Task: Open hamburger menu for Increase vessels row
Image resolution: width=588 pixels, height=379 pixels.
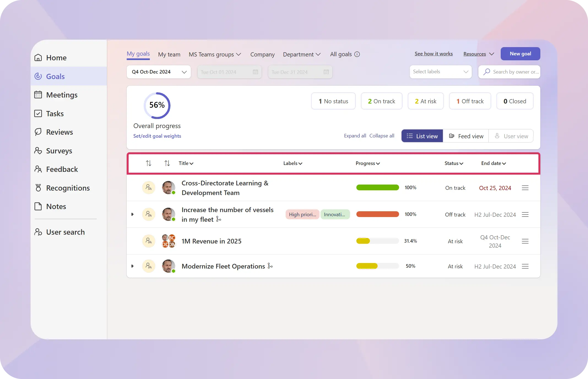Action: tap(525, 215)
